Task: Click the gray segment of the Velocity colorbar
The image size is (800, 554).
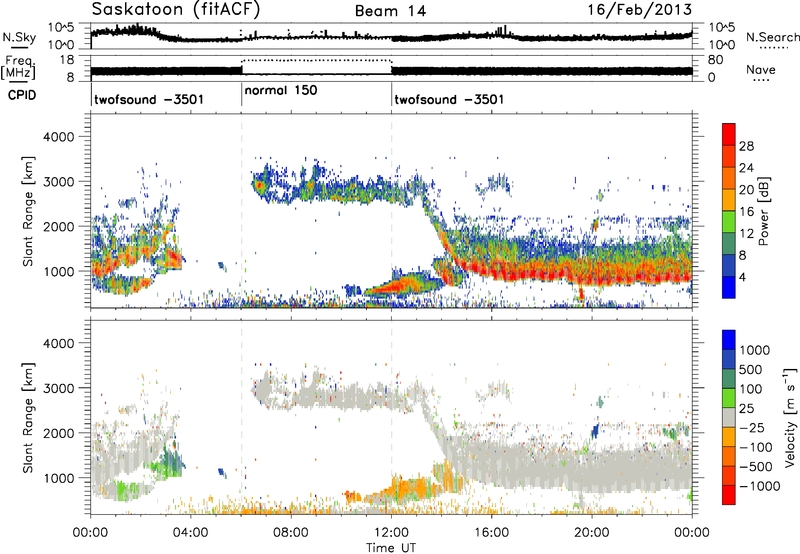Action: (x=729, y=417)
